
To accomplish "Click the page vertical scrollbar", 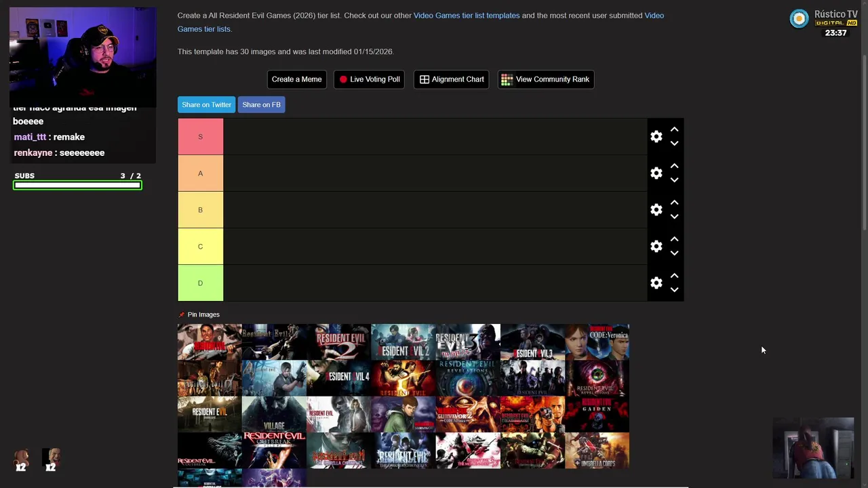I will pos(864,142).
